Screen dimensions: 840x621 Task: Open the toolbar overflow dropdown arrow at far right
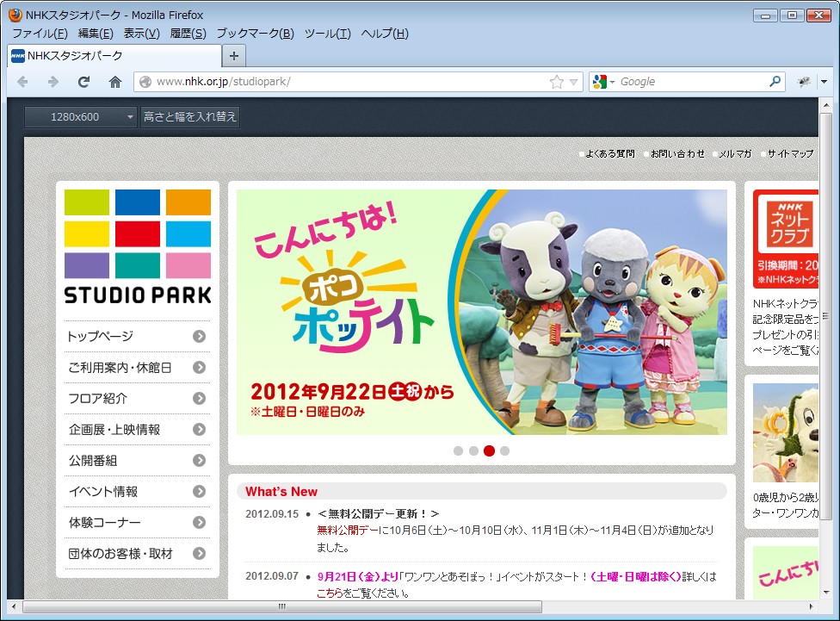click(824, 82)
